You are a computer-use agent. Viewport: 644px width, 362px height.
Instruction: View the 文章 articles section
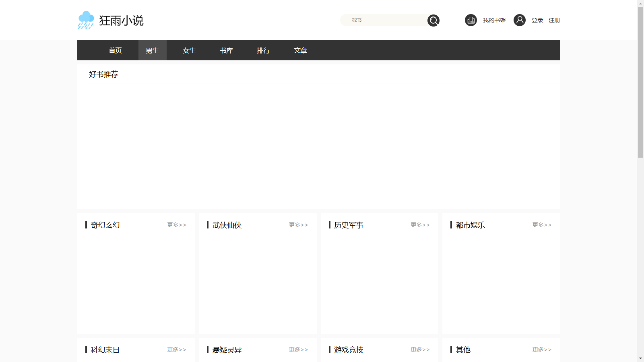click(x=300, y=50)
